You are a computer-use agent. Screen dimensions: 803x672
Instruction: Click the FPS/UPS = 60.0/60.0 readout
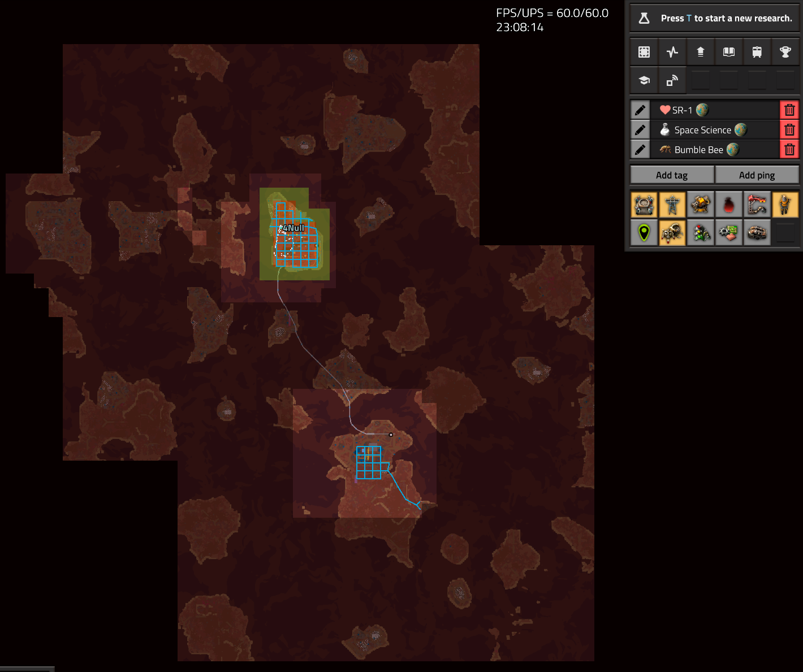click(552, 13)
